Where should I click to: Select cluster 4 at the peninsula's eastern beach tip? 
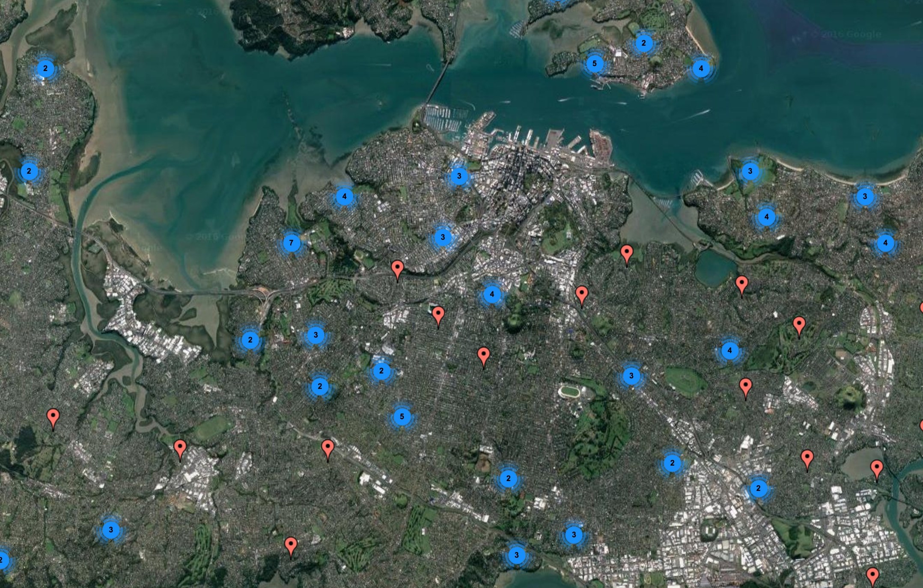click(700, 68)
